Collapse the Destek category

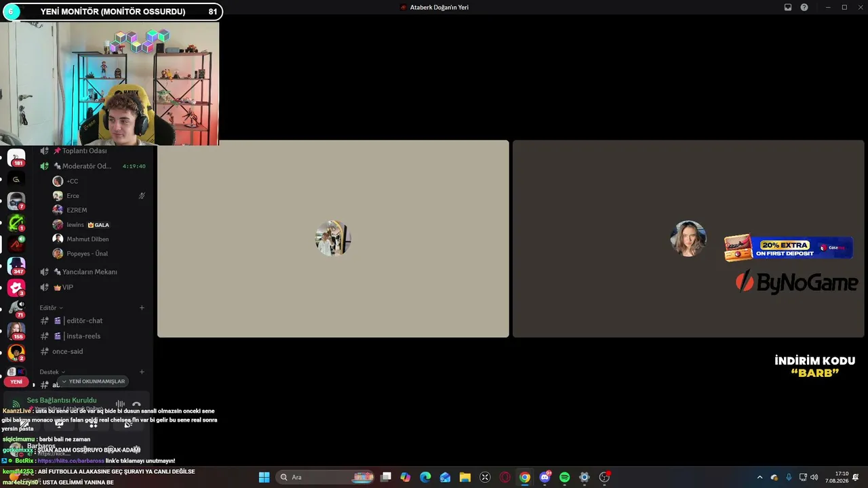52,372
